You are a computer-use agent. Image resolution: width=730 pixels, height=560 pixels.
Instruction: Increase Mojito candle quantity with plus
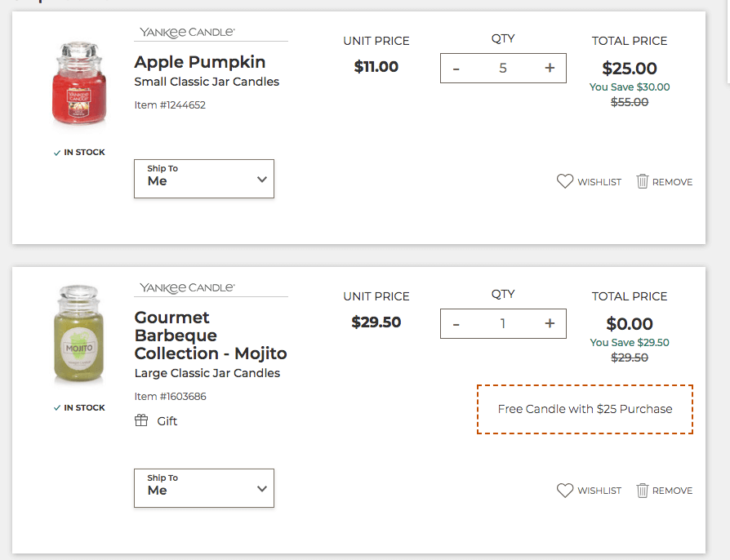pos(550,323)
